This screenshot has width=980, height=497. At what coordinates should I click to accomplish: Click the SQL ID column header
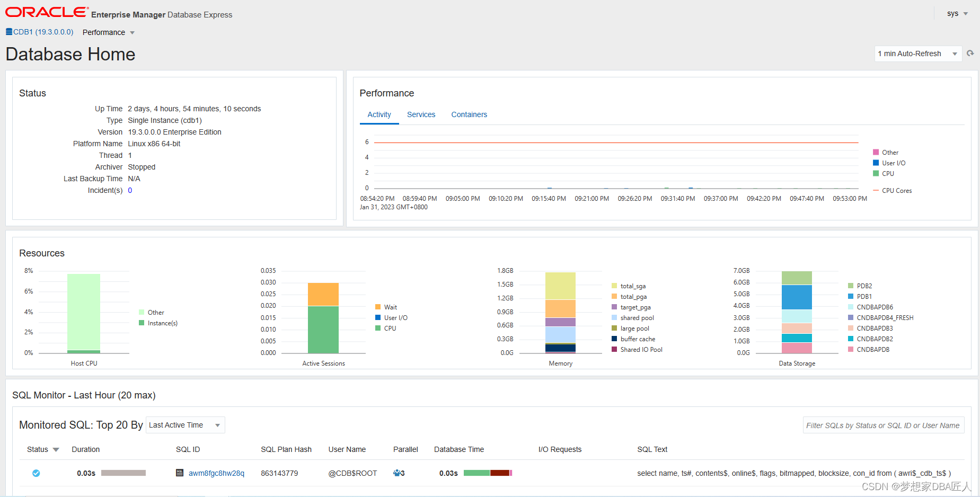tap(188, 449)
